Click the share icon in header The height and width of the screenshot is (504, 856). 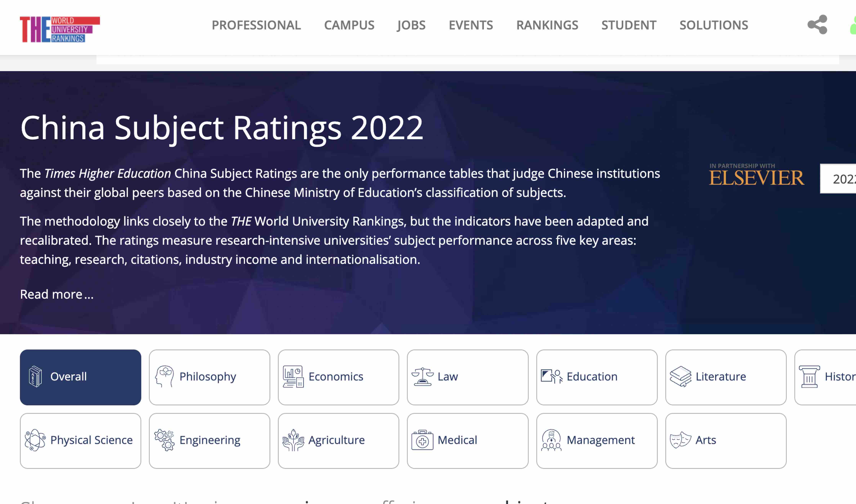[817, 24]
